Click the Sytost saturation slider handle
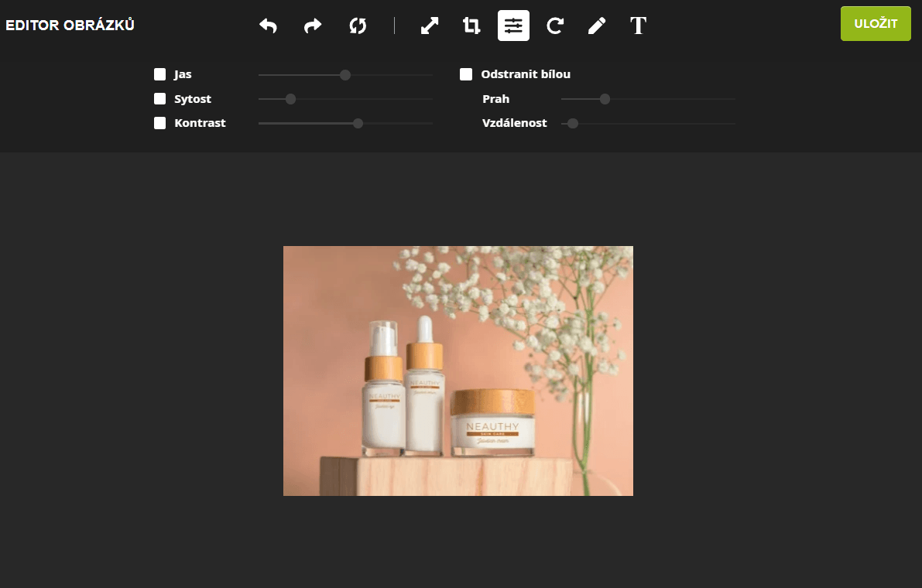 [x=290, y=99]
